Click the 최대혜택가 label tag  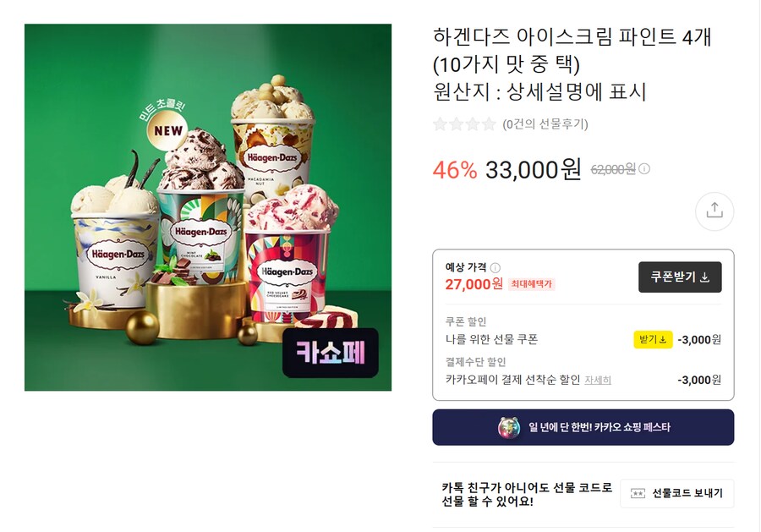pyautogui.click(x=532, y=284)
